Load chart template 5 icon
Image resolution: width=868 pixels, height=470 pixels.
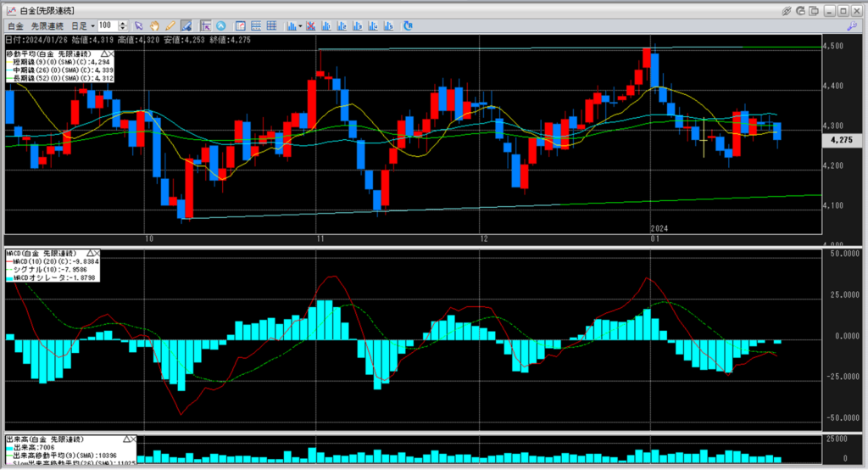pyautogui.click(x=388, y=26)
